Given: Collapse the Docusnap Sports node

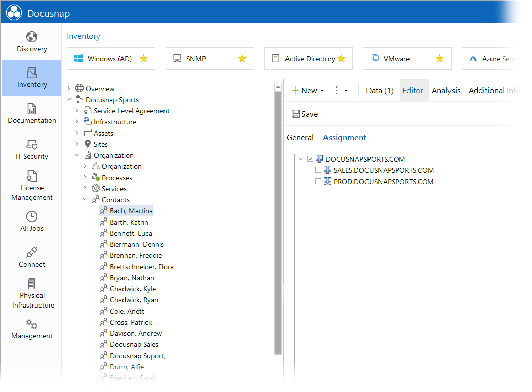Looking at the screenshot, I should 69,99.
